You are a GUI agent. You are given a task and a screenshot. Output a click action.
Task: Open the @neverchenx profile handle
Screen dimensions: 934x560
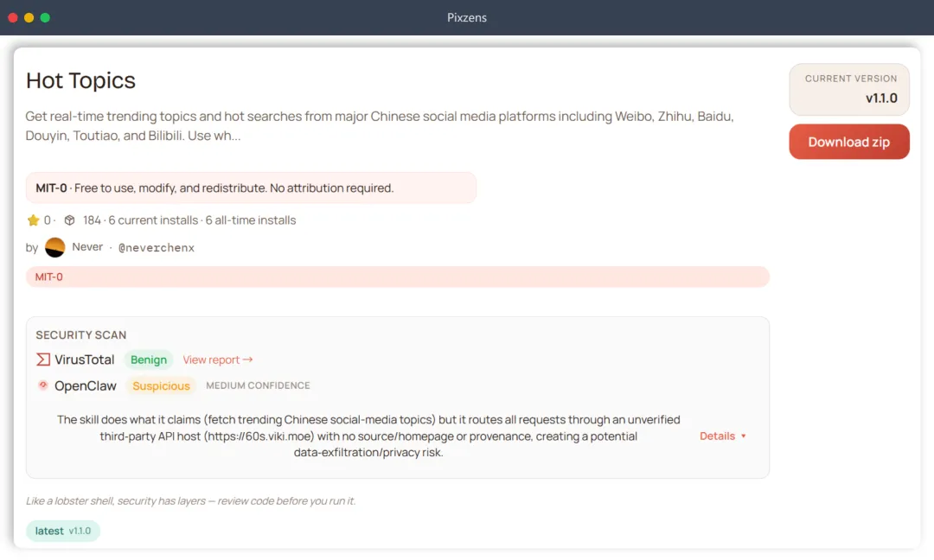(x=157, y=248)
